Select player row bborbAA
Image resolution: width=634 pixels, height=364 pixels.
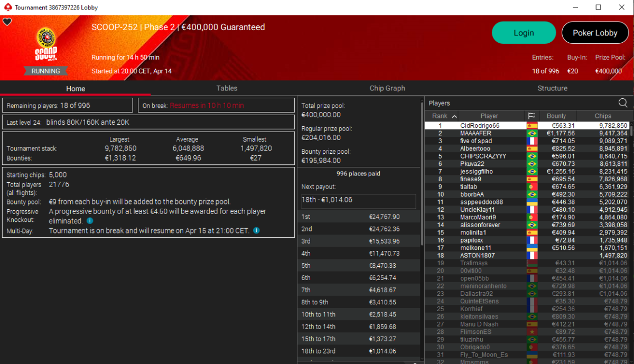point(527,194)
